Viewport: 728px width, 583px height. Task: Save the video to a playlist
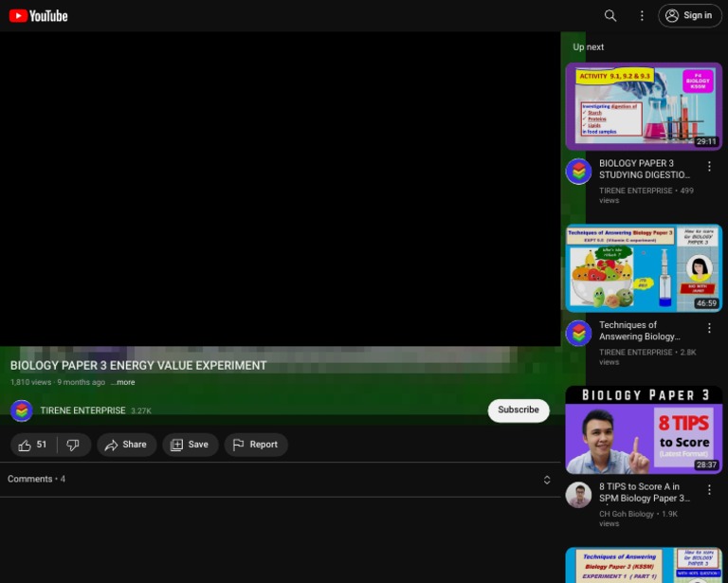coord(190,445)
